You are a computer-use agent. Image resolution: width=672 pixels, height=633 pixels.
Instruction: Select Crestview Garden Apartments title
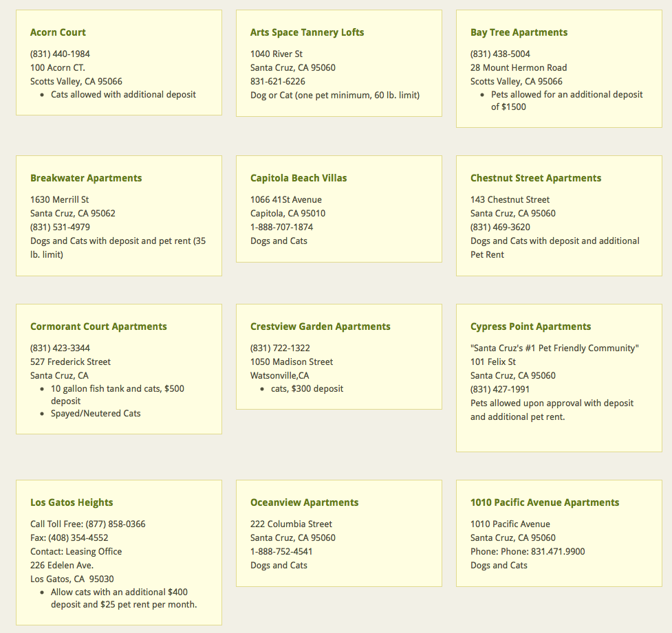320,326
